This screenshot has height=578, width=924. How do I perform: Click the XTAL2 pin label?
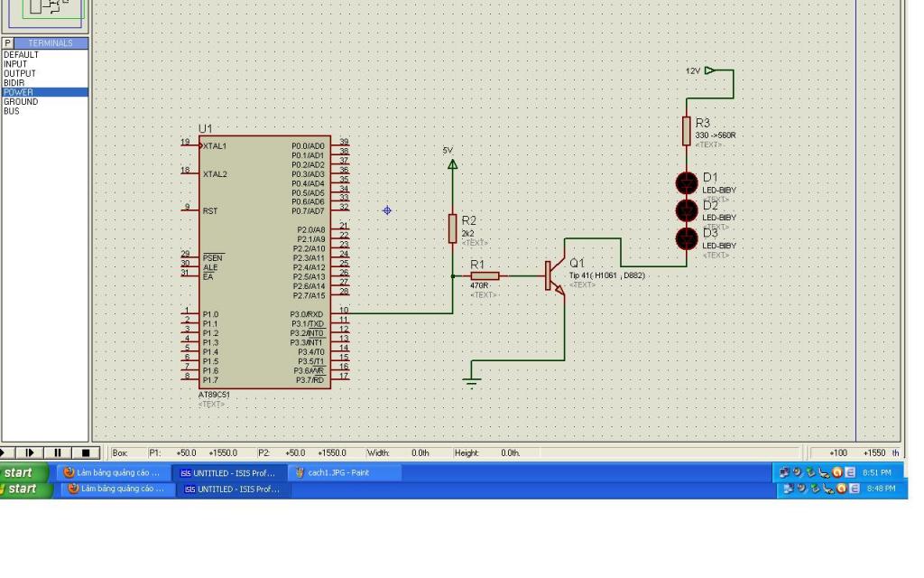coord(215,174)
